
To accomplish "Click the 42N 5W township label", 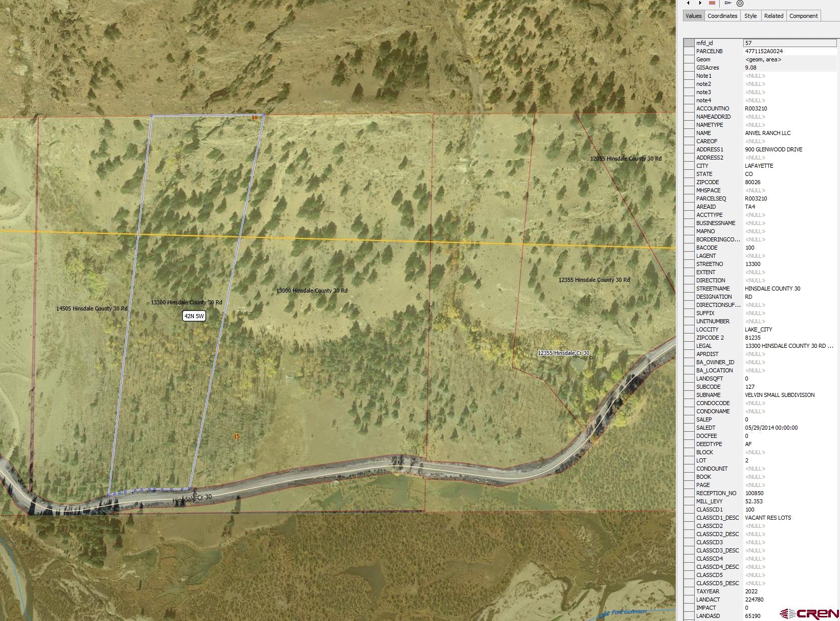I will point(194,316).
